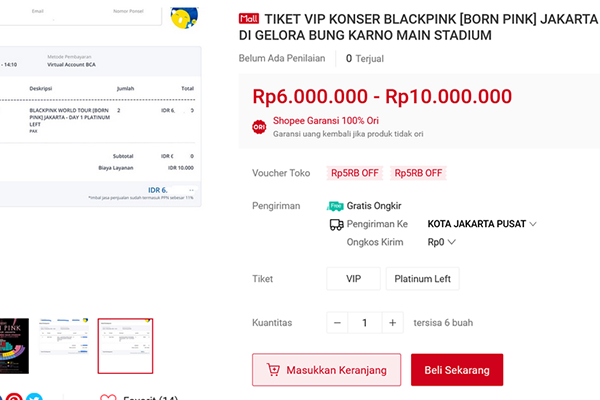The width and height of the screenshot is (600, 400).
Task: Click the Beli Sekarang button
Action: coord(457,370)
